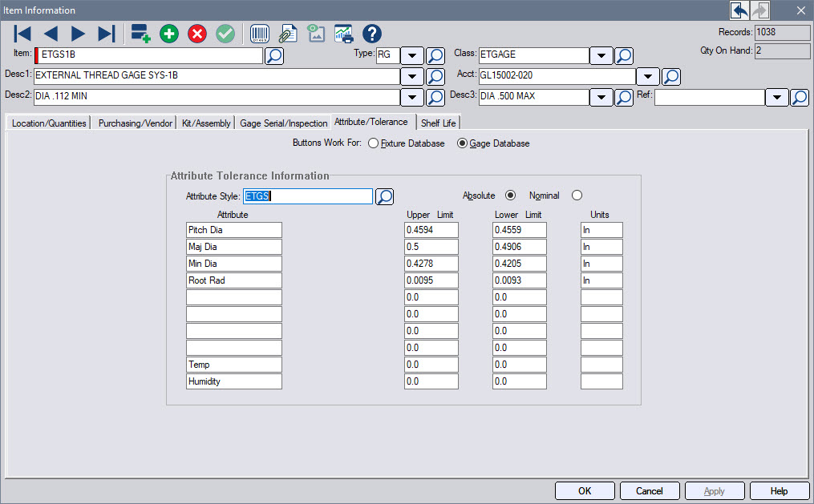814x504 pixels.
Task: Print a report with the chart printer icon
Action: pyautogui.click(x=344, y=33)
